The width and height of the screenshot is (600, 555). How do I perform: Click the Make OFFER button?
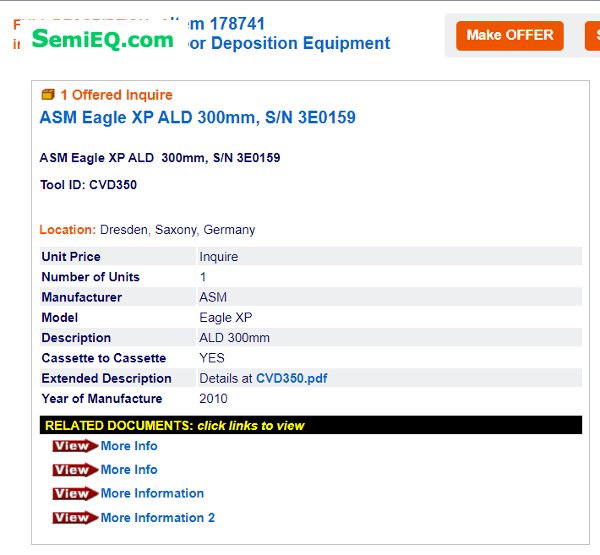tap(509, 36)
